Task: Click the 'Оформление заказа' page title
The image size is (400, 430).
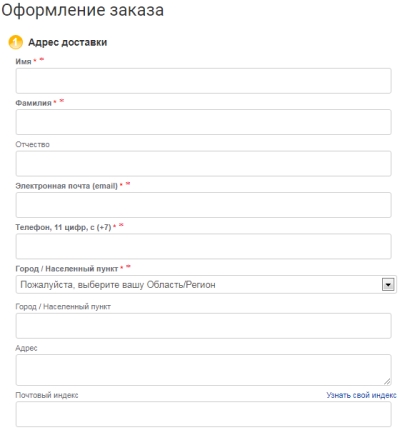Action: click(x=83, y=10)
